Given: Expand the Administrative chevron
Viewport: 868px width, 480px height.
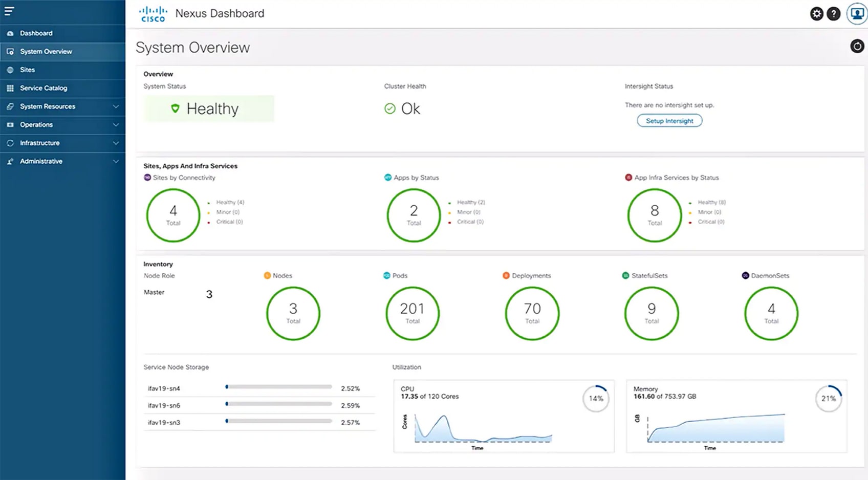Looking at the screenshot, I should coord(116,161).
